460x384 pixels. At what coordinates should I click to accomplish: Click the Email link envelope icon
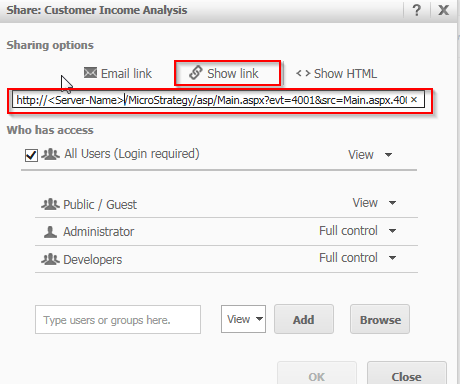tap(90, 73)
